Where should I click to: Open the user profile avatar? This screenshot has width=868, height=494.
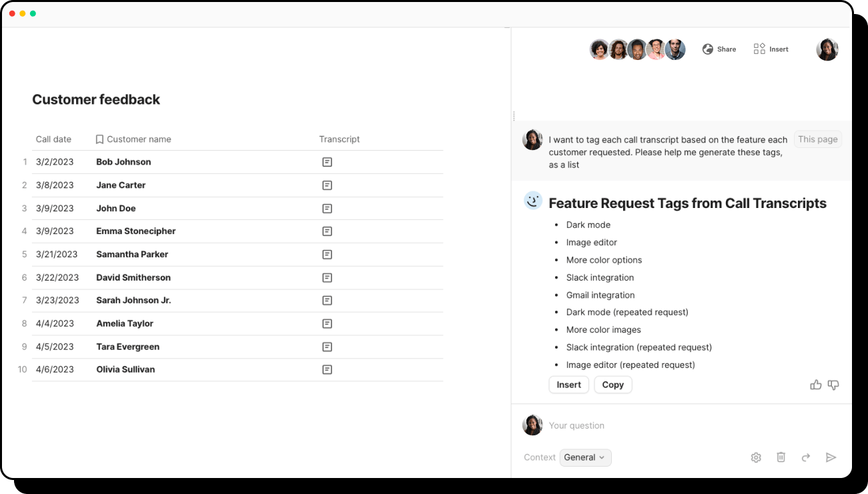click(827, 49)
